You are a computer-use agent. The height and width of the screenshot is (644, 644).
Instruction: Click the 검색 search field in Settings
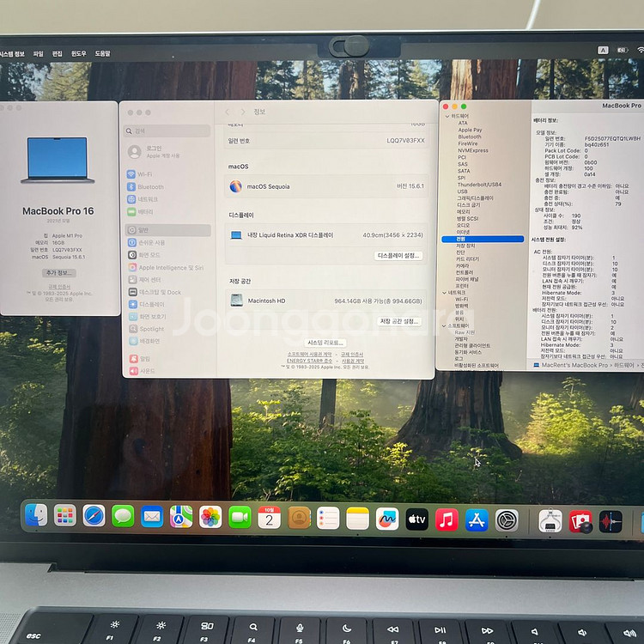coord(167,131)
